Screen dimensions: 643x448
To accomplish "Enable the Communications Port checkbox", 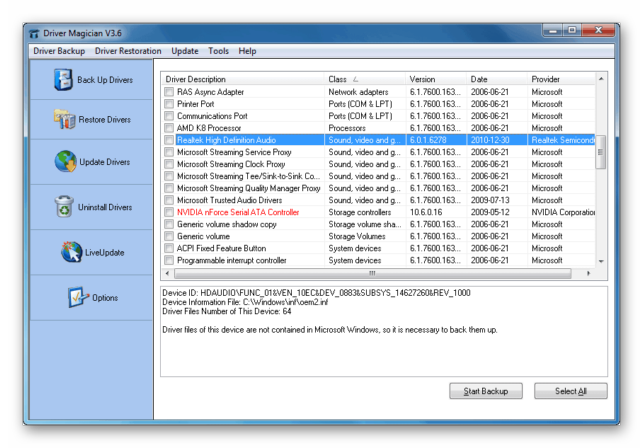I will [x=169, y=116].
